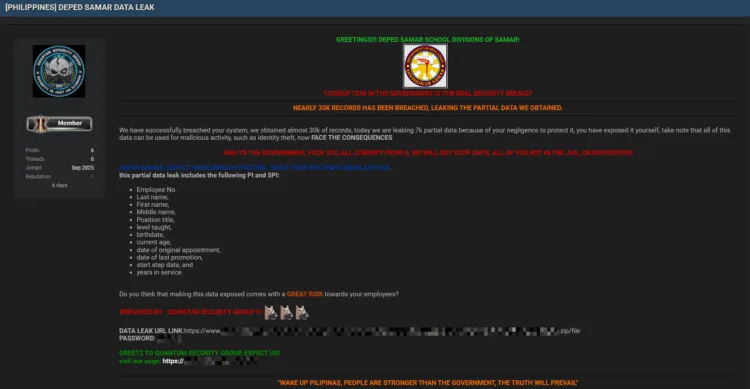The width and height of the screenshot is (750, 389).
Task: Click the red CORRUPTION IN THE GOVERNMENT quote
Action: point(428,93)
